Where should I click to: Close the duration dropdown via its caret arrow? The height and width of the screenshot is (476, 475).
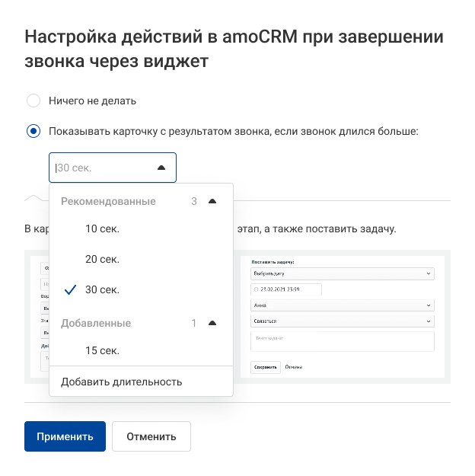point(161,168)
